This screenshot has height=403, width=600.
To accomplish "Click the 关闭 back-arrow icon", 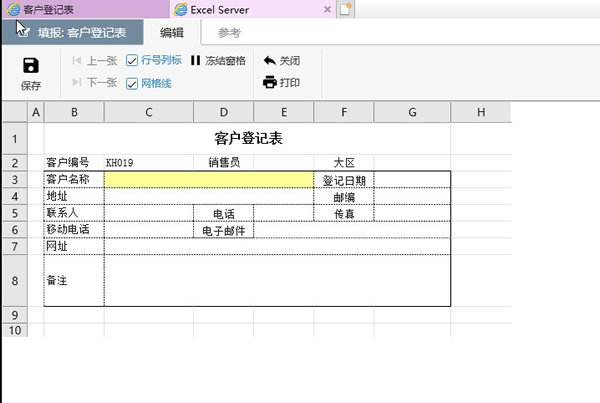I will (x=269, y=60).
